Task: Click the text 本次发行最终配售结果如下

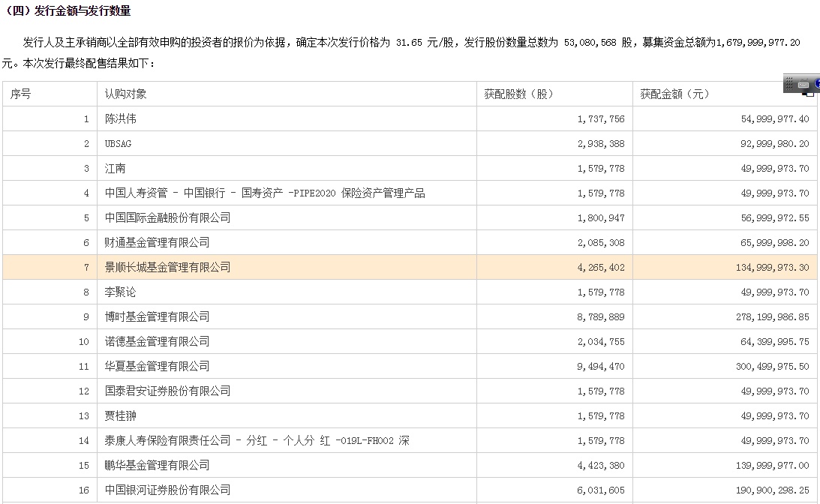Action: click(x=86, y=64)
